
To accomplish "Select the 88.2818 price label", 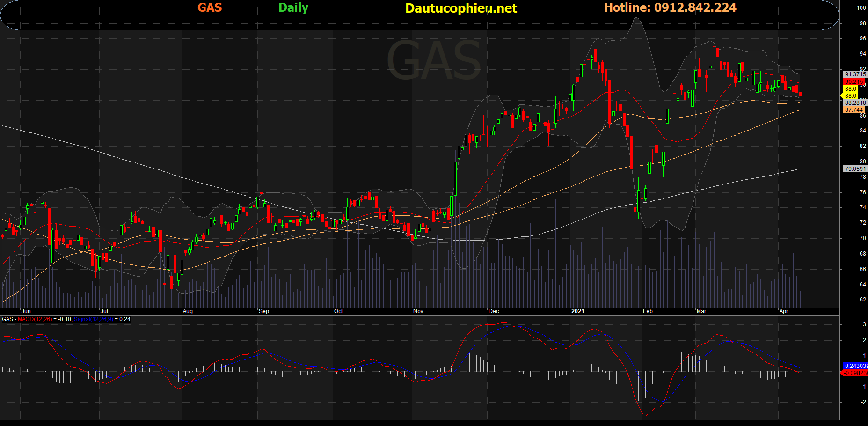I will (x=855, y=103).
